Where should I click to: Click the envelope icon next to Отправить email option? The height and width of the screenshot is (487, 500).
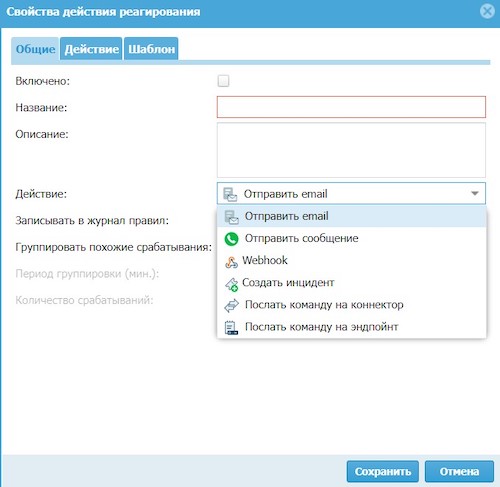coord(231,217)
